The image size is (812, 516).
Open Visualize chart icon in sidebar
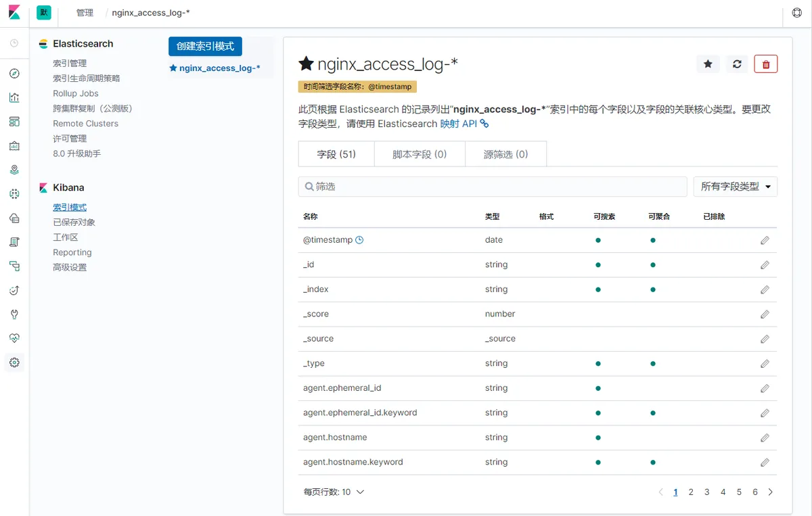coord(14,97)
